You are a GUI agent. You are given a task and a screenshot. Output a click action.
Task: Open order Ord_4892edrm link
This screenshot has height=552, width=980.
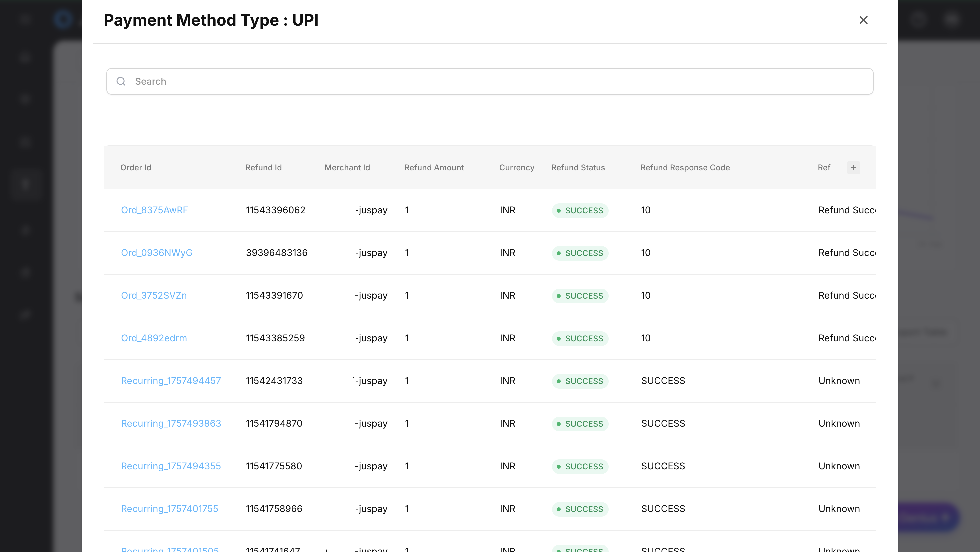pos(154,338)
